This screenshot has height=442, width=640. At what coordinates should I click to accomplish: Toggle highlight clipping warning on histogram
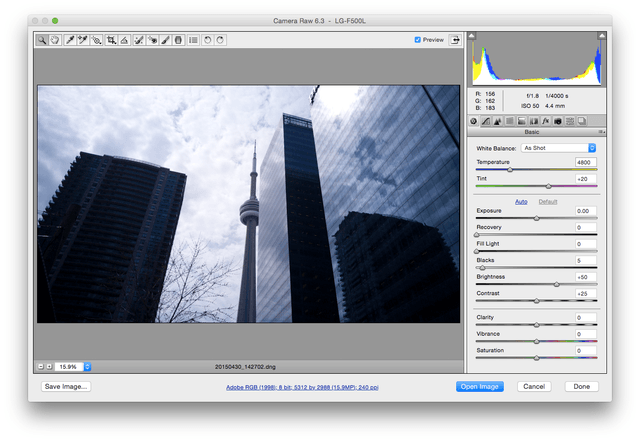pyautogui.click(x=602, y=36)
